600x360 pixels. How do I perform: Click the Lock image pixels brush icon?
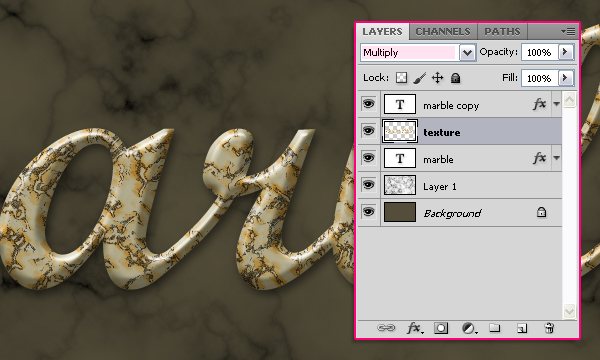[419, 78]
